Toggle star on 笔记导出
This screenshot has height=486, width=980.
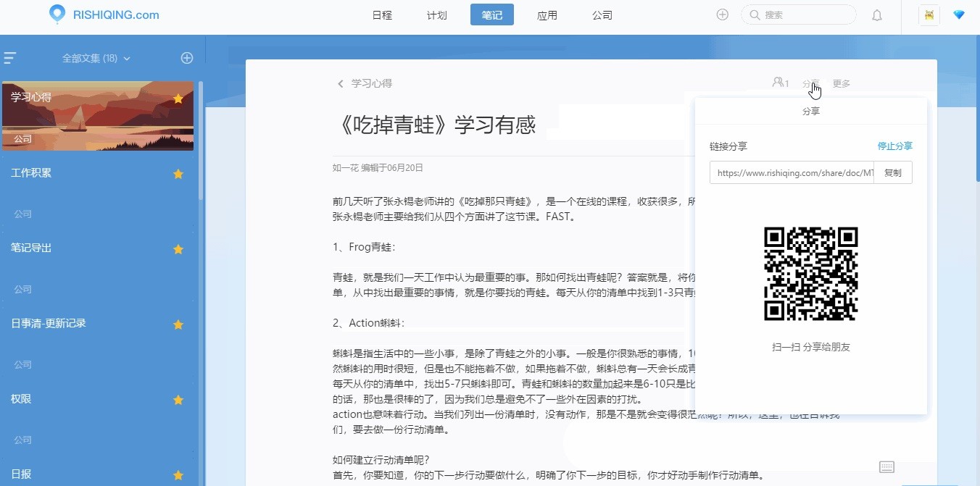(178, 249)
